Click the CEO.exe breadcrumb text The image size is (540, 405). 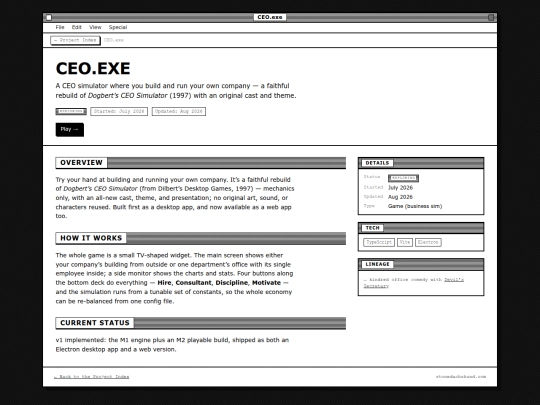114,40
